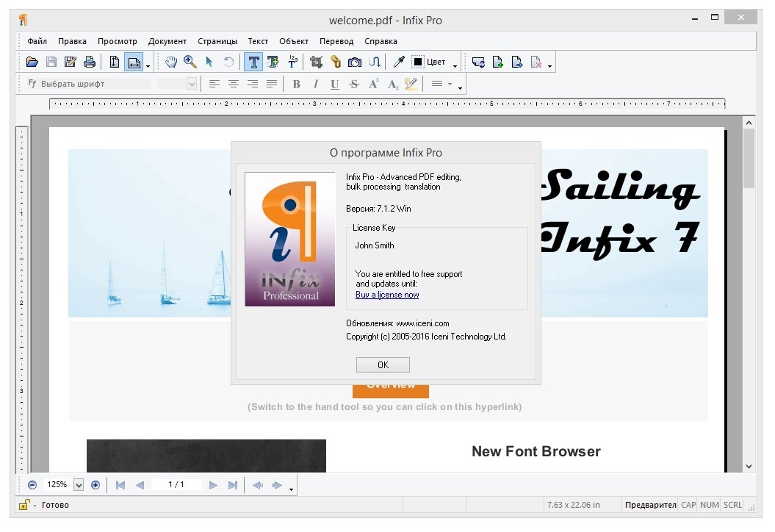Select the Zoom magnifier tool

coord(190,62)
